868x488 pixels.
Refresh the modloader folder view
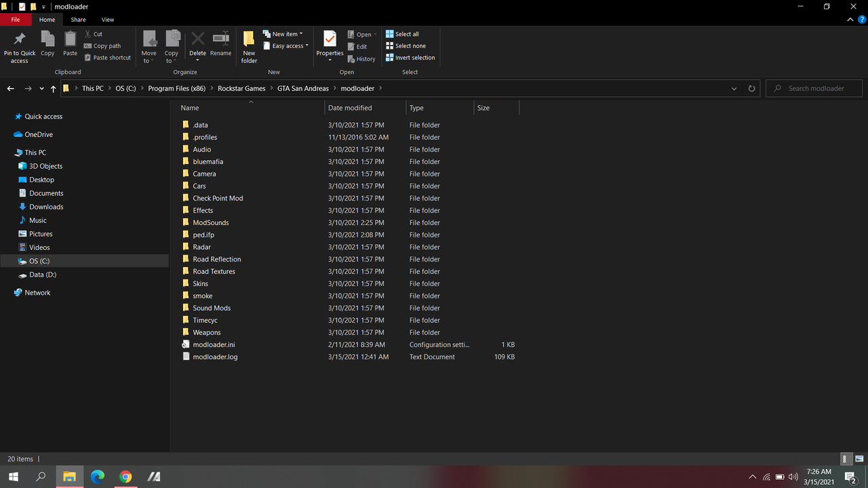click(x=751, y=89)
